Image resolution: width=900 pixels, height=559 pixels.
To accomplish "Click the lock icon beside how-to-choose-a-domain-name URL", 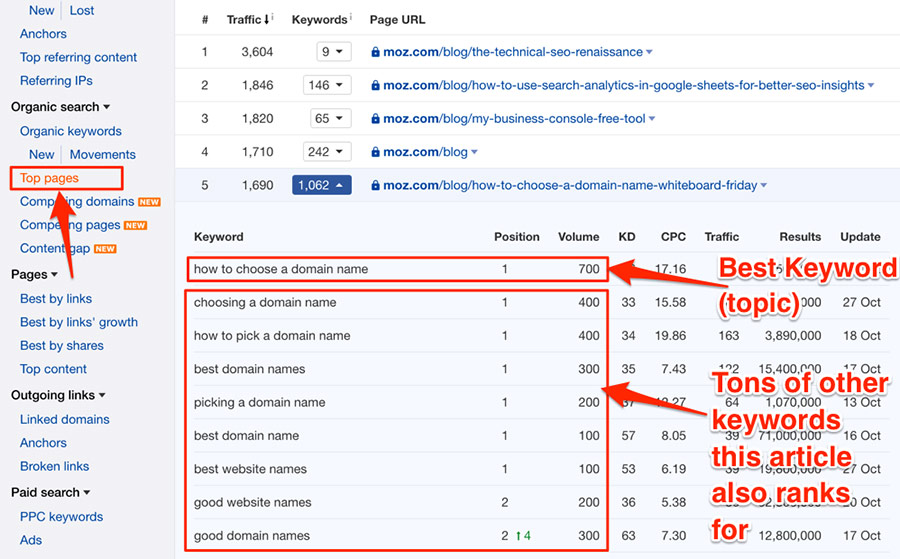I will [375, 185].
